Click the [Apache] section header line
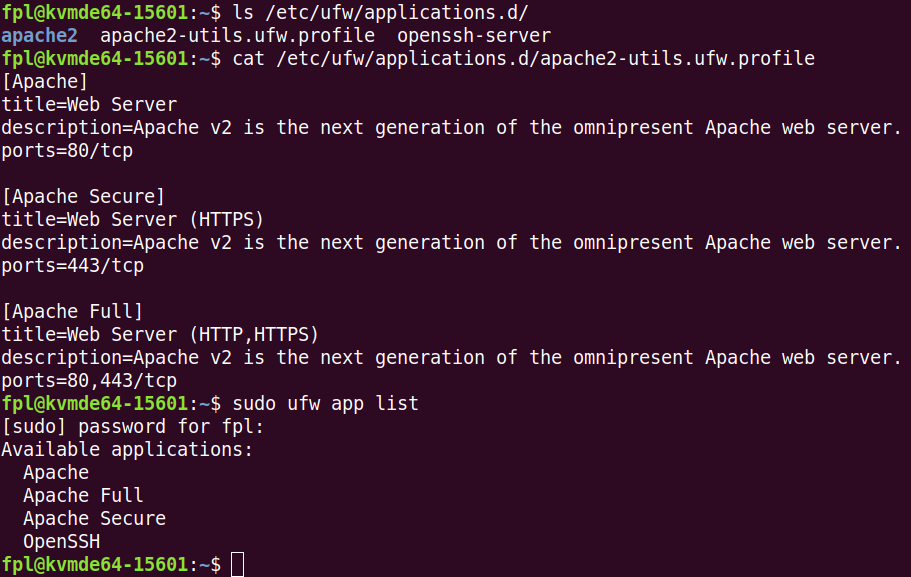911x577 pixels. [x=45, y=82]
